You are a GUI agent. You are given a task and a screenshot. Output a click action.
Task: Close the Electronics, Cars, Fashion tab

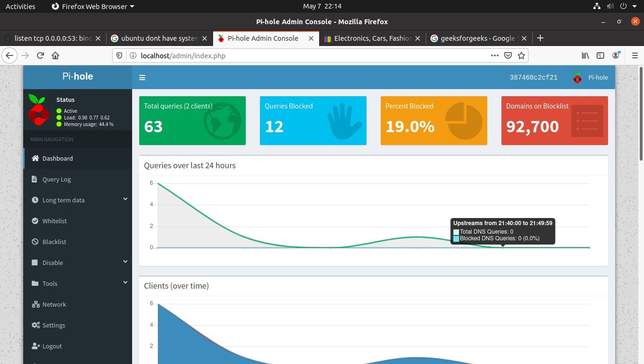(x=417, y=38)
